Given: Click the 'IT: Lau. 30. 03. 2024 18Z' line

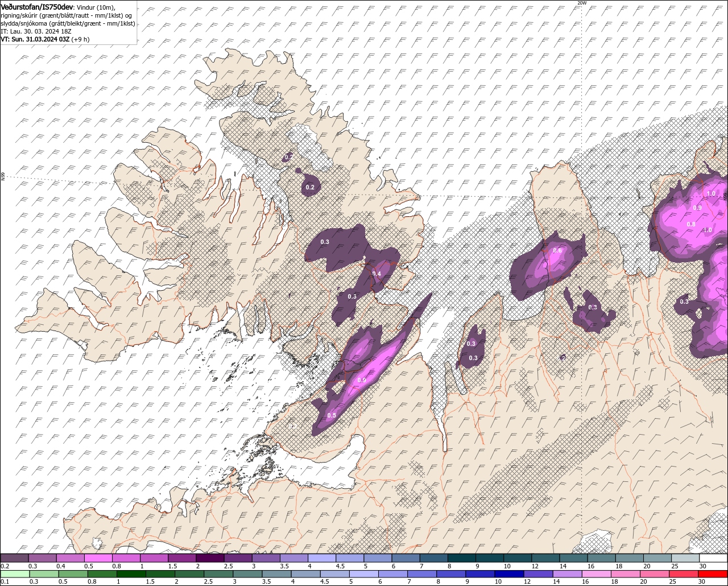Looking at the screenshot, I should click(x=35, y=31).
